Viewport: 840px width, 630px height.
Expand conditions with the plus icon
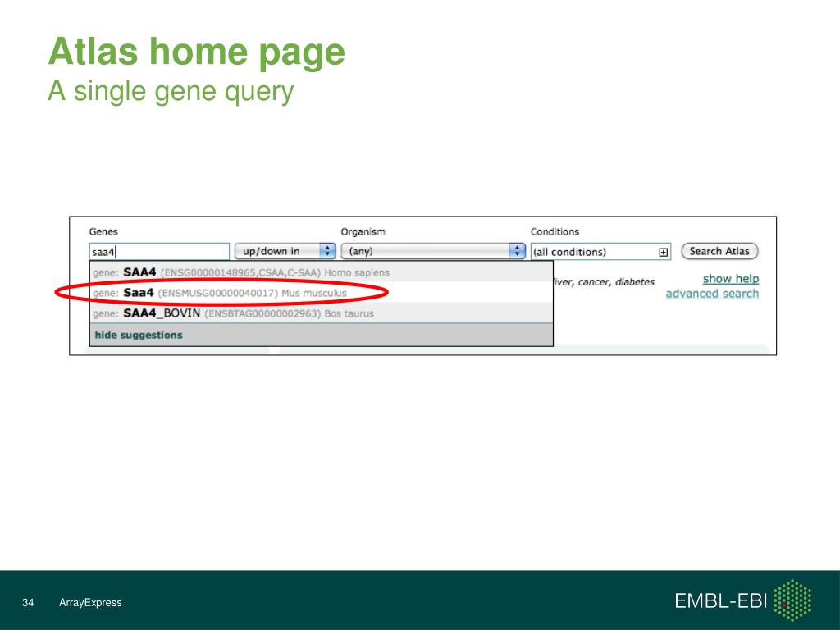coord(663,253)
